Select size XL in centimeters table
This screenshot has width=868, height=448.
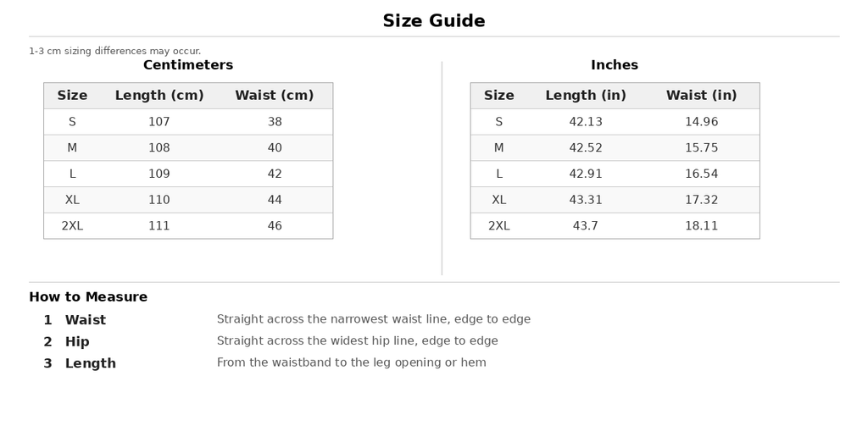(188, 200)
